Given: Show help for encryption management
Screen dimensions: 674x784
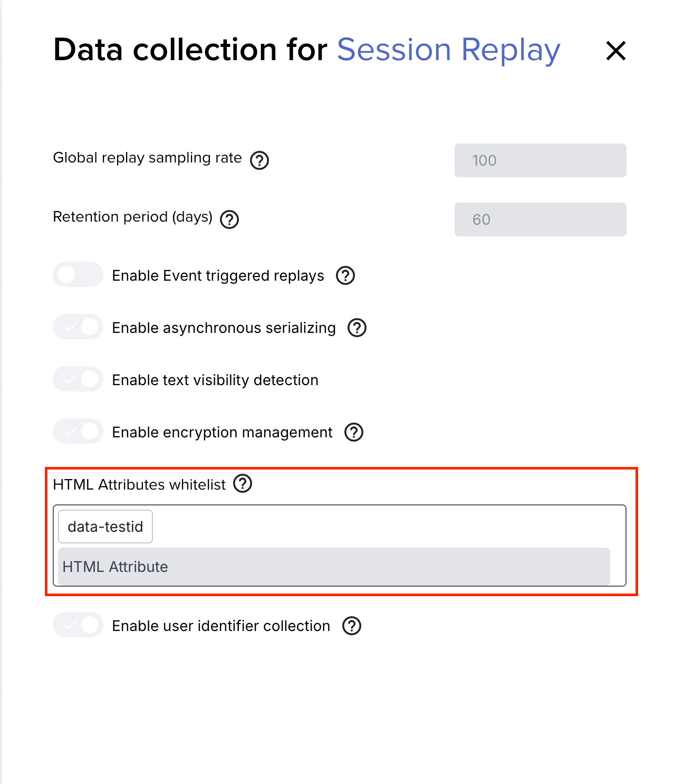Looking at the screenshot, I should [354, 432].
